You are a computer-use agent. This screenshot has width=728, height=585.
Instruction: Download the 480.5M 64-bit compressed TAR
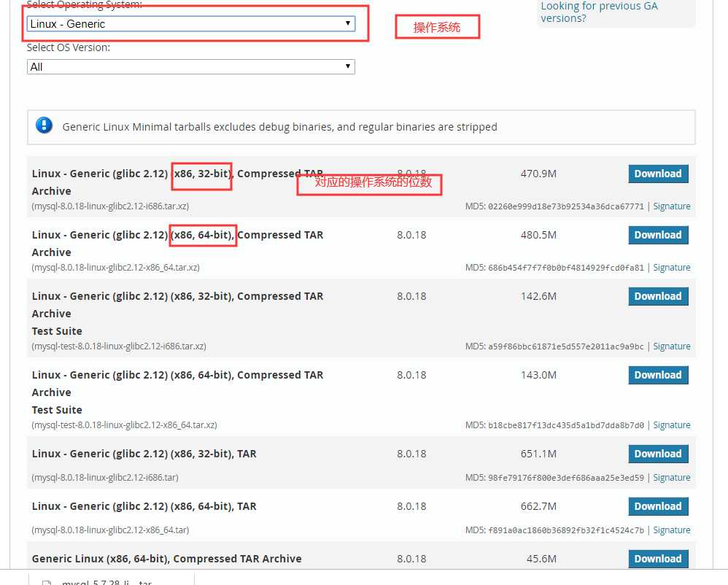coord(658,235)
